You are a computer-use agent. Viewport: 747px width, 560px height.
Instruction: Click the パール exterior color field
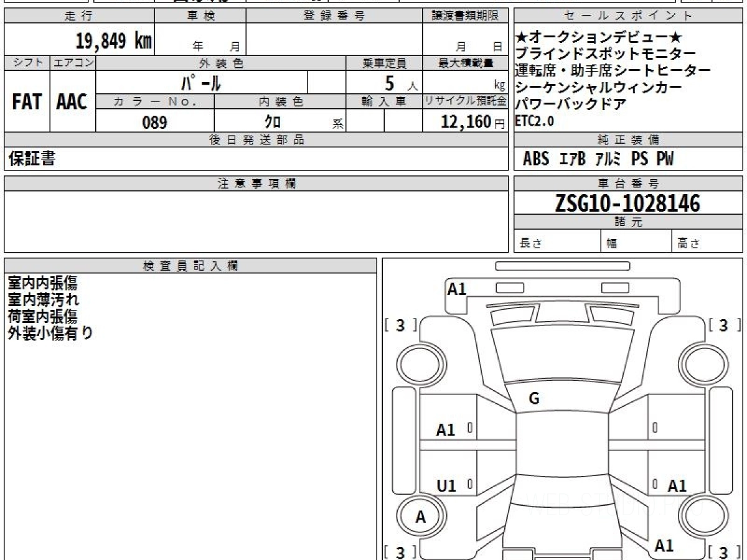(x=201, y=82)
